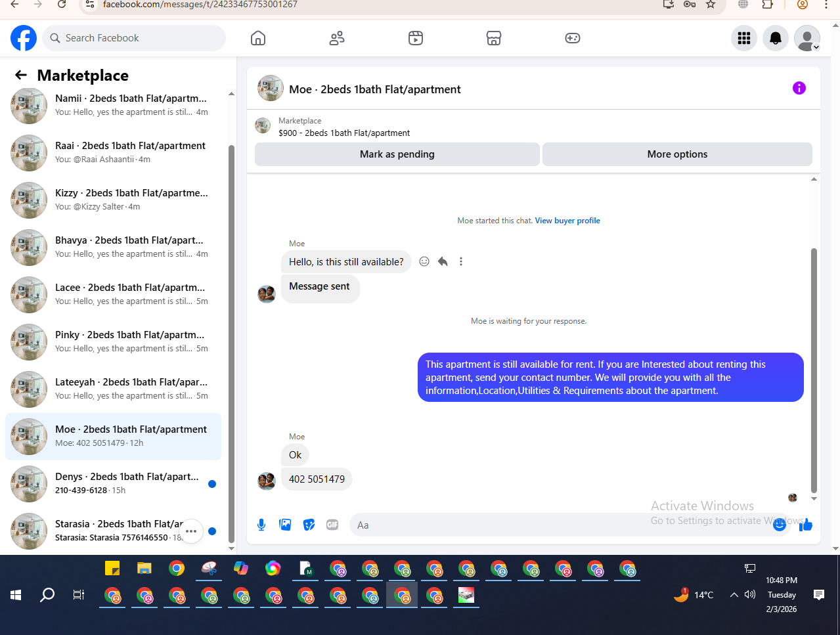Click Moe's avatar beside '402 5051479'
Screen dimensions: 840x635
[x=267, y=481]
